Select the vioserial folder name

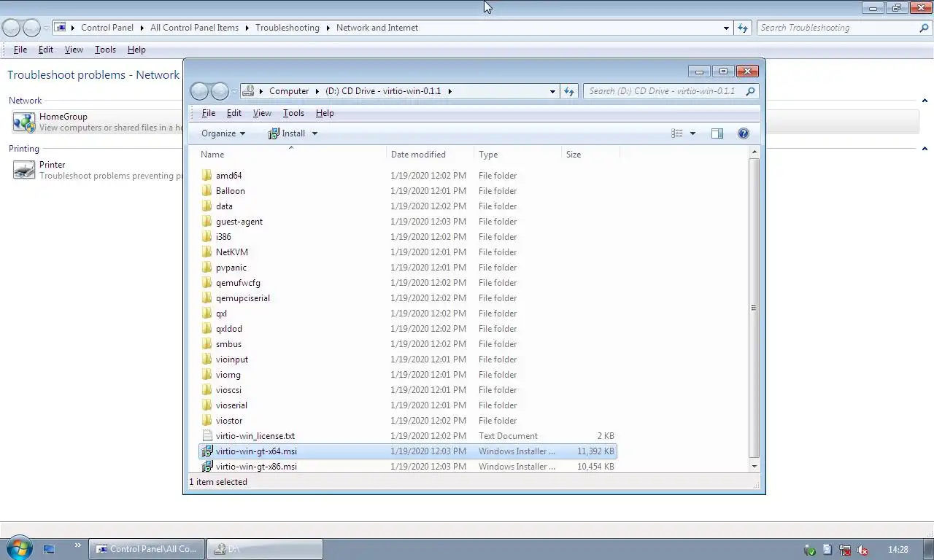(231, 405)
